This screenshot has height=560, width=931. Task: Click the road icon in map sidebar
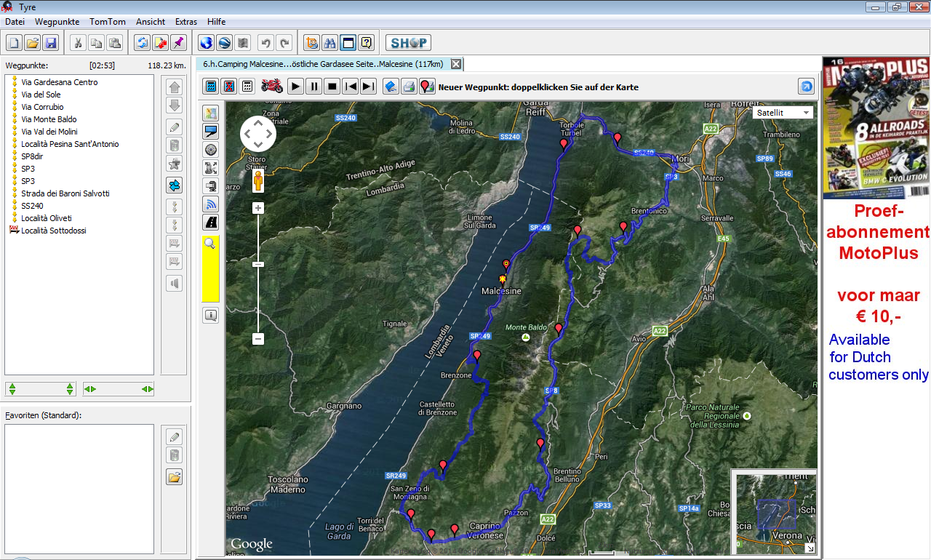[x=211, y=222]
